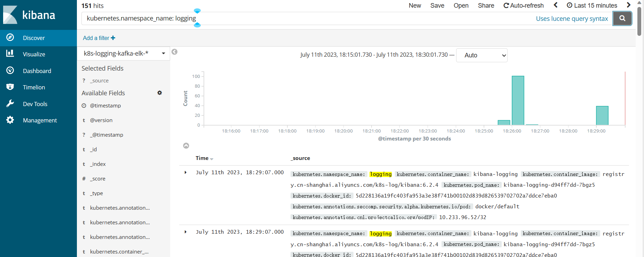Click the histogram bar near 18:29

pyautogui.click(x=602, y=115)
